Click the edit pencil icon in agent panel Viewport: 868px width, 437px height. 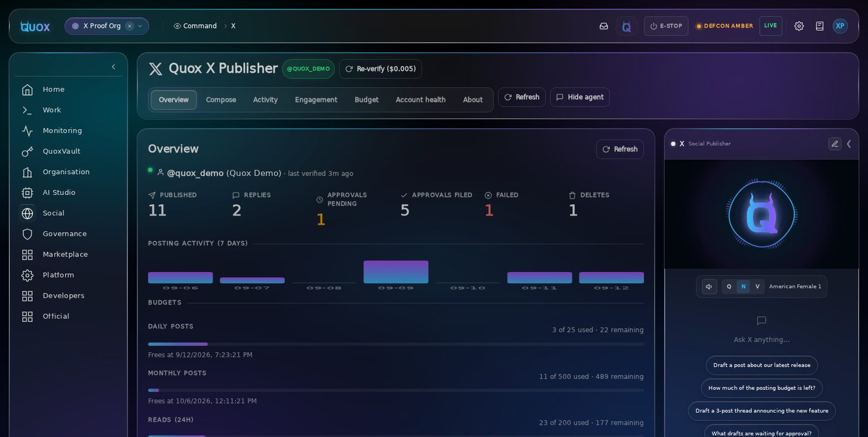835,144
